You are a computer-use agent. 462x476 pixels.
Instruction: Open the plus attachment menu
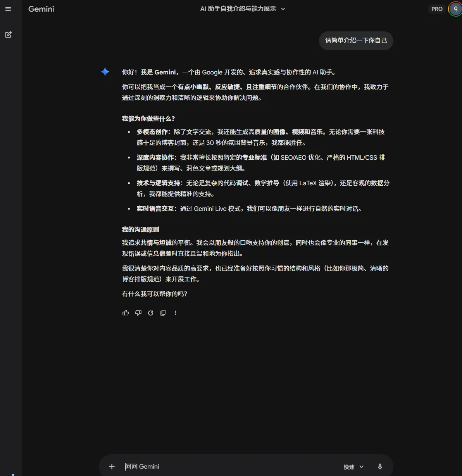[x=112, y=466]
